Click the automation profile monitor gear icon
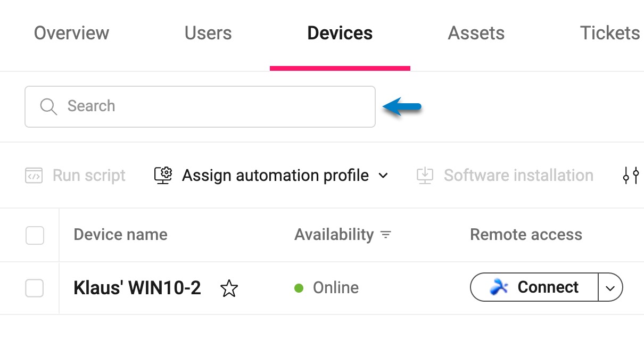 pos(163,175)
